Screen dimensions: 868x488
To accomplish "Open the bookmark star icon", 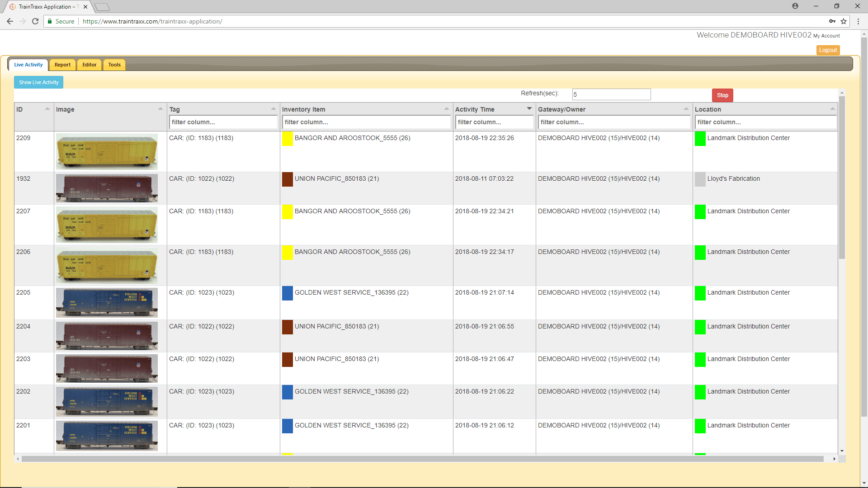I will [844, 21].
